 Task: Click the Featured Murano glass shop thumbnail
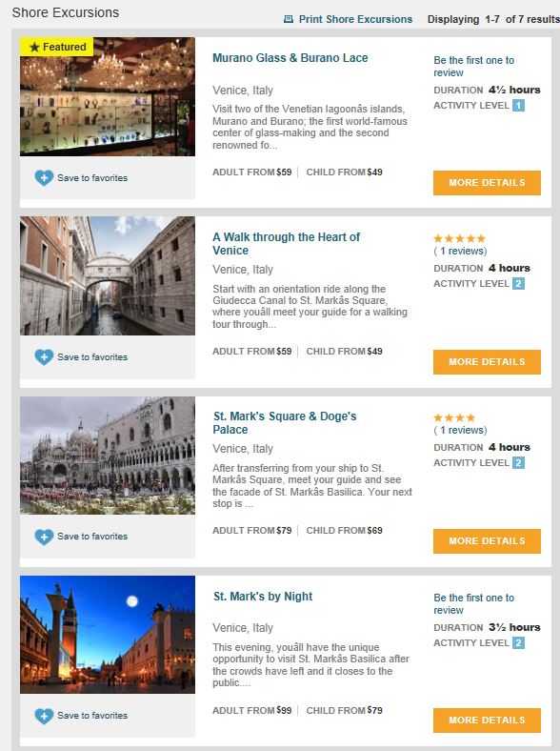[x=108, y=97]
